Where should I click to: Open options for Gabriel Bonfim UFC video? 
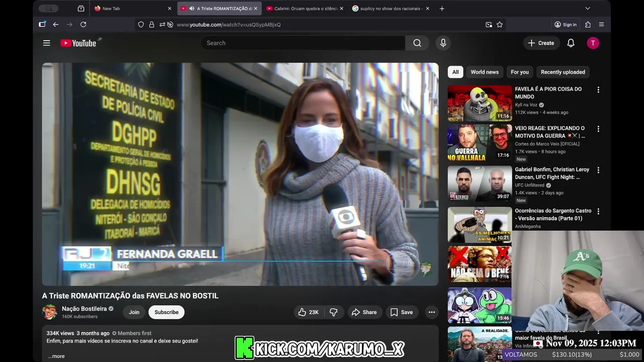click(598, 170)
